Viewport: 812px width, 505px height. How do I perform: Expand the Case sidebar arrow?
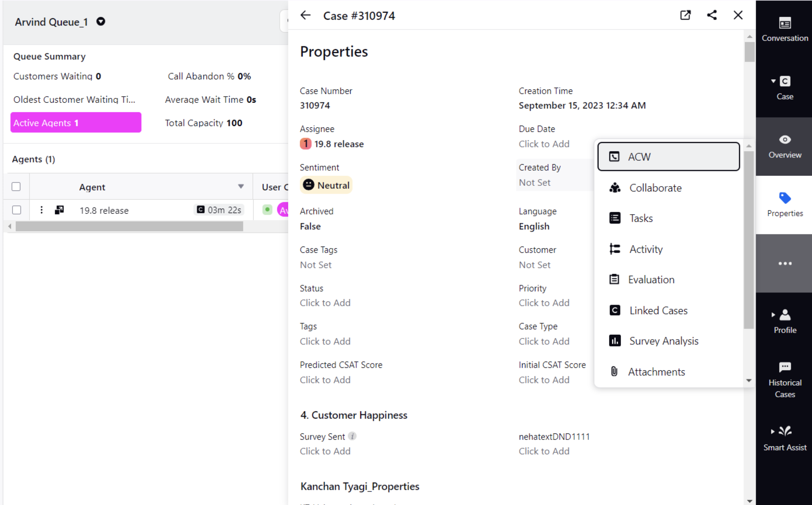pyautogui.click(x=773, y=81)
